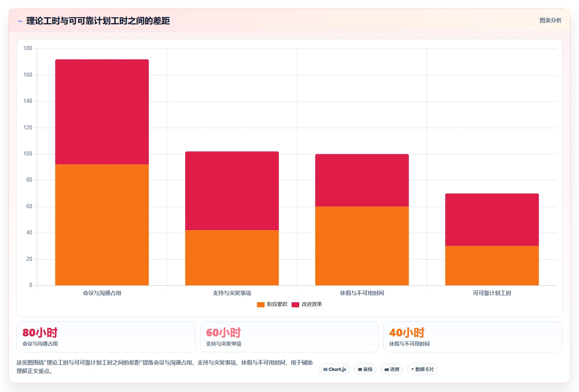Click the x-axis label 会议与沟通占用
579x392 pixels.
[x=102, y=293]
